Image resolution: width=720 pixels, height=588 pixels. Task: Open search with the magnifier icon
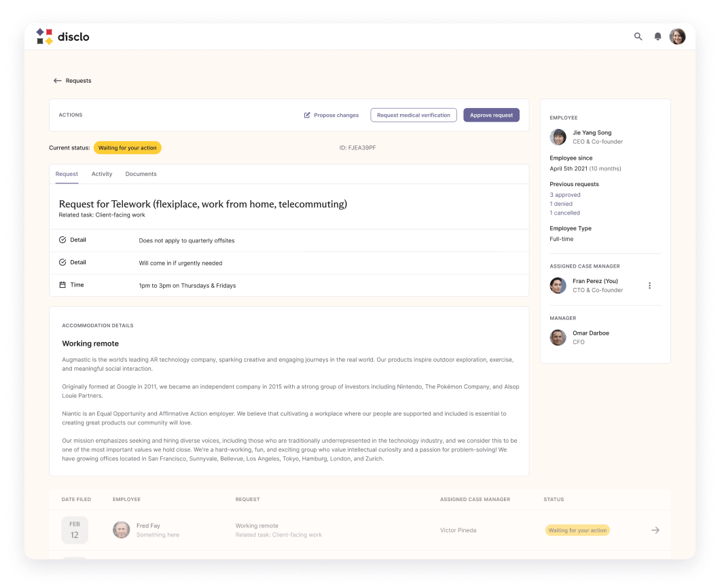[638, 37]
